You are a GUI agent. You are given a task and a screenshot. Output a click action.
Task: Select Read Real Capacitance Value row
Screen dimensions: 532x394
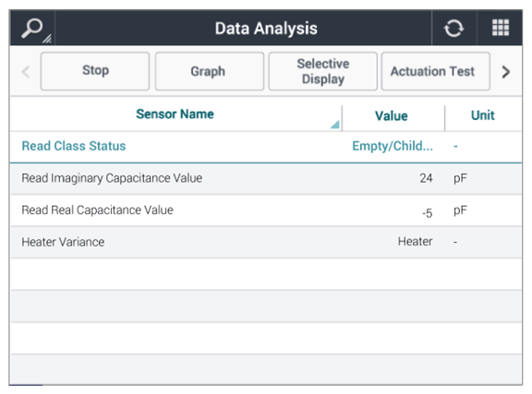coord(266,210)
